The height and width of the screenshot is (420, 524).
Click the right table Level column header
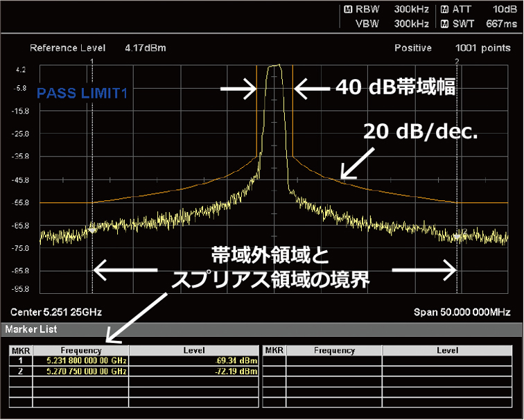(448, 351)
